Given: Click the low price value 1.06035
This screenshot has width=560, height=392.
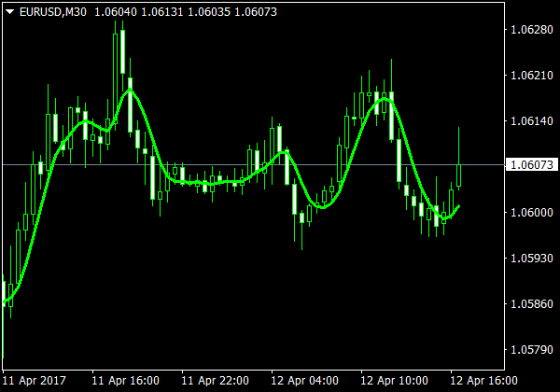Looking at the screenshot, I should tap(209, 12).
